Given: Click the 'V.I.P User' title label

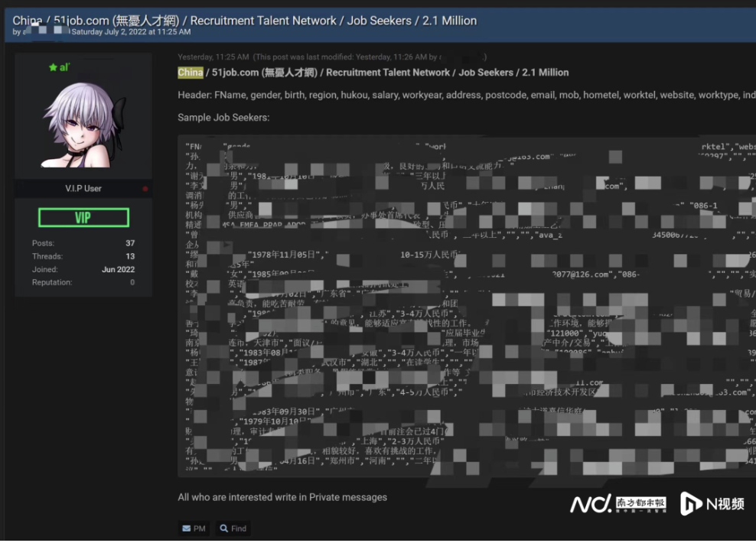Looking at the screenshot, I should tap(83, 188).
